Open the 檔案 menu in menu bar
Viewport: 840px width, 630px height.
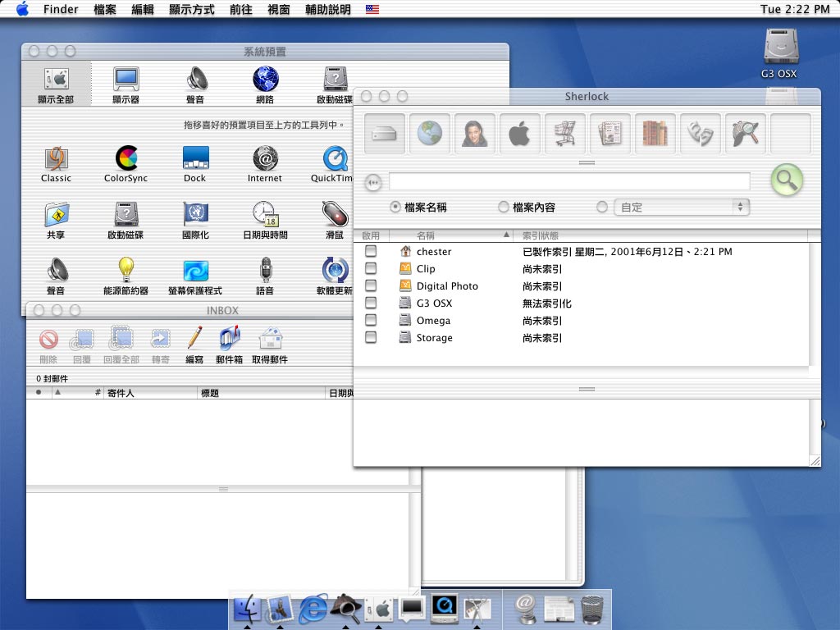point(105,10)
